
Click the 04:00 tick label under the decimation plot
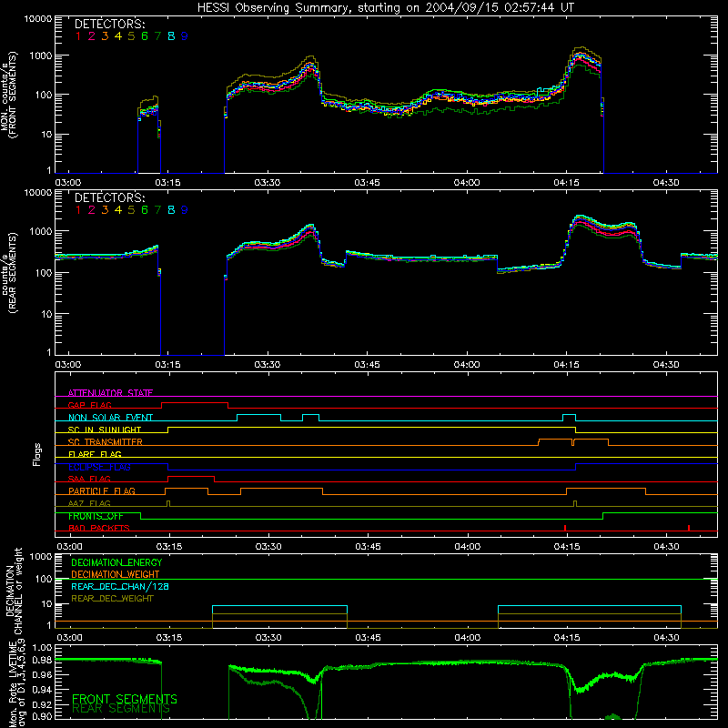(x=468, y=638)
